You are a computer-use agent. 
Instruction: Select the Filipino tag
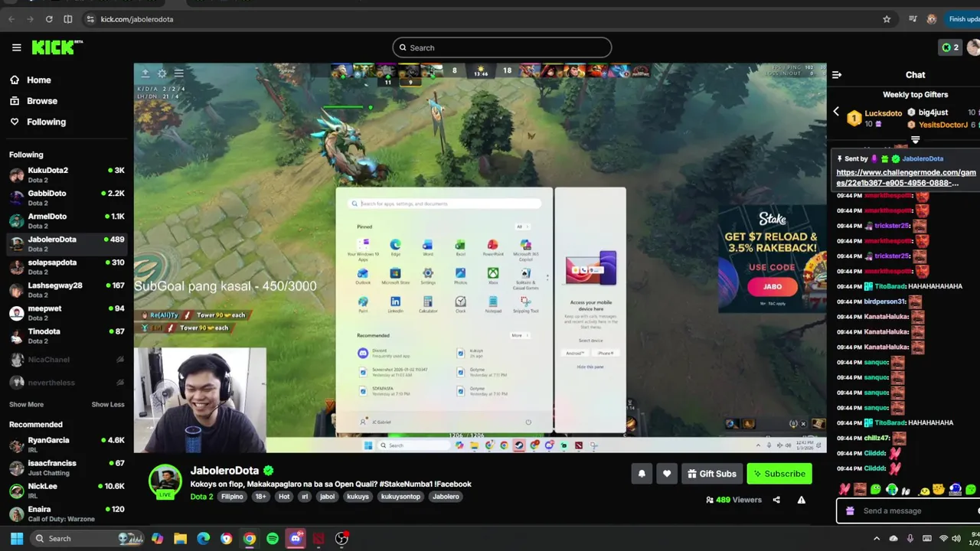232,497
